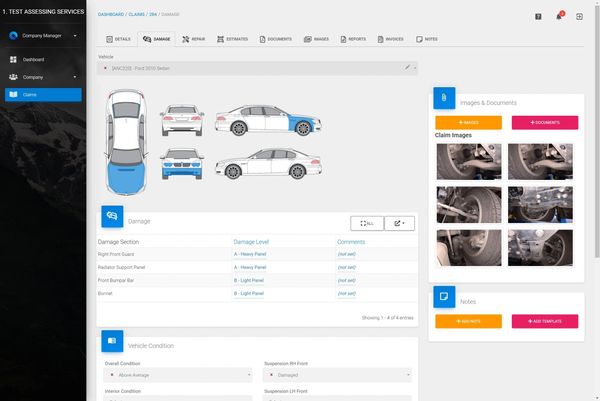Switch to the Repair tab
Viewport: 600px width, 401px height.
[194, 39]
